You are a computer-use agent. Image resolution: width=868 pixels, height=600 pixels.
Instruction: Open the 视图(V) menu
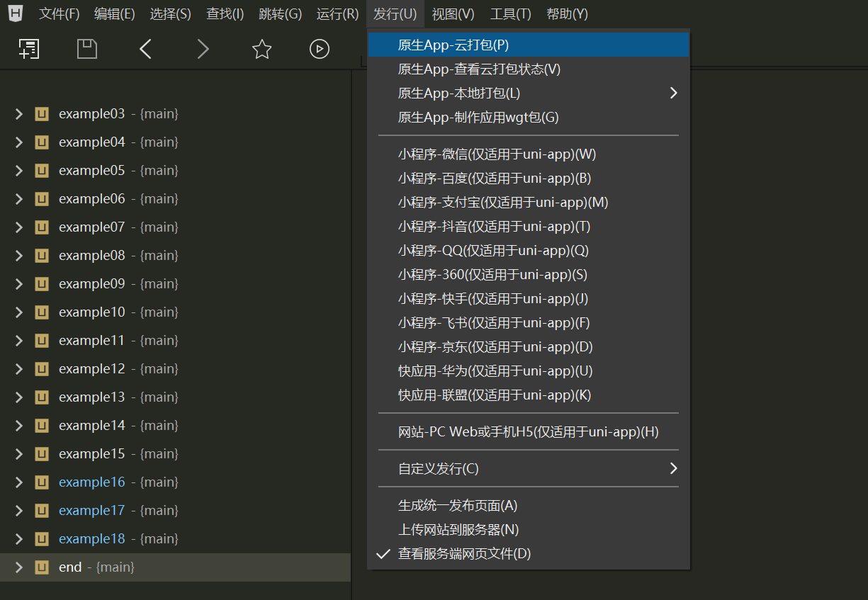pyautogui.click(x=453, y=14)
